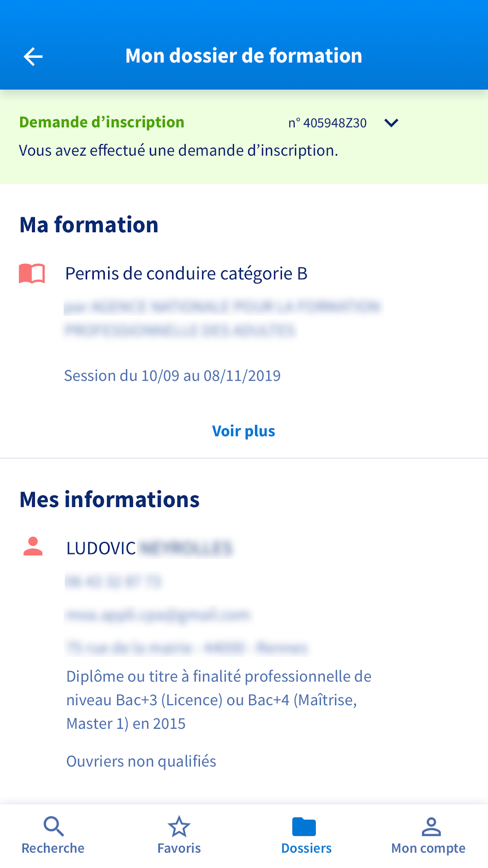Screen dimensions: 488x868
Task: Open the Recherche magnifier icon
Action: pyautogui.click(x=53, y=826)
